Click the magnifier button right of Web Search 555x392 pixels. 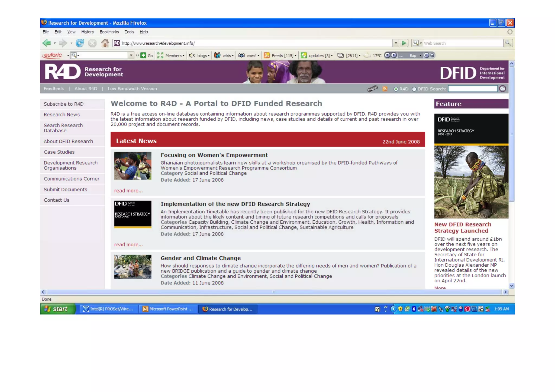click(x=508, y=43)
